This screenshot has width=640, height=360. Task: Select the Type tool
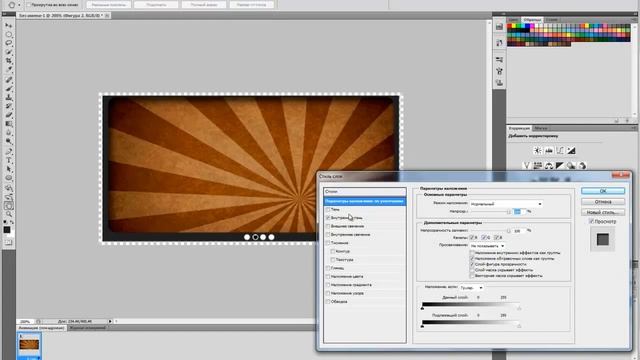[x=8, y=160]
